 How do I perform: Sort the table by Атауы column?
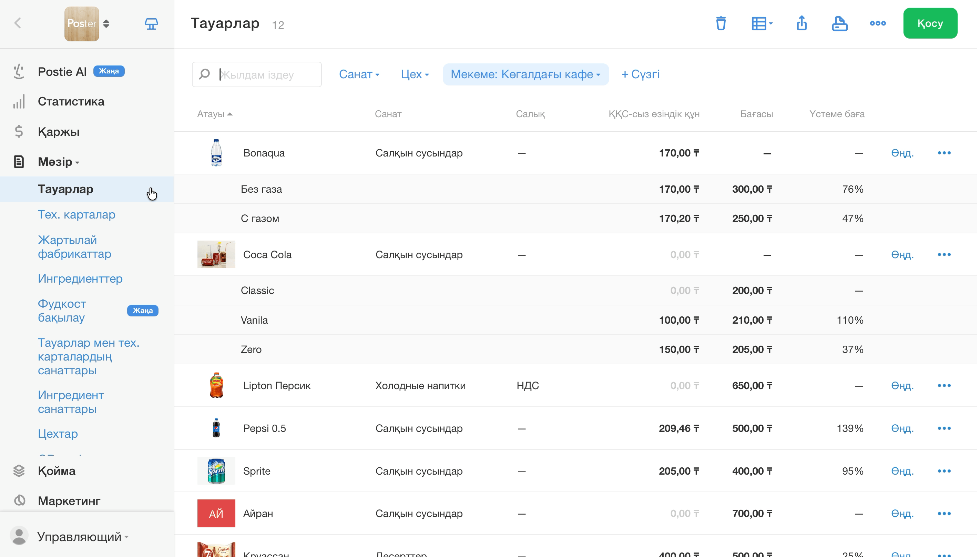pyautogui.click(x=215, y=114)
